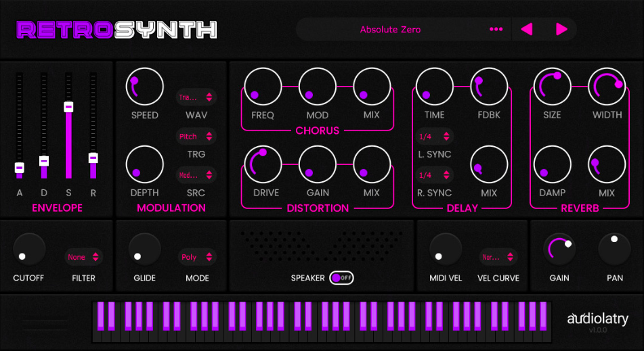Click the filter Cutoff knob
The width and height of the screenshot is (644, 351).
pos(29,250)
